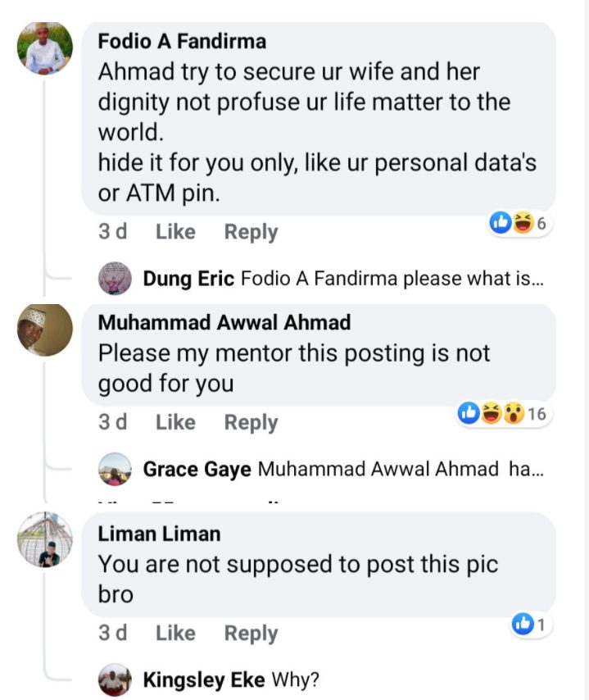Image resolution: width=589 pixels, height=700 pixels.
Task: Open Liman Liman's name link
Action: point(159,534)
